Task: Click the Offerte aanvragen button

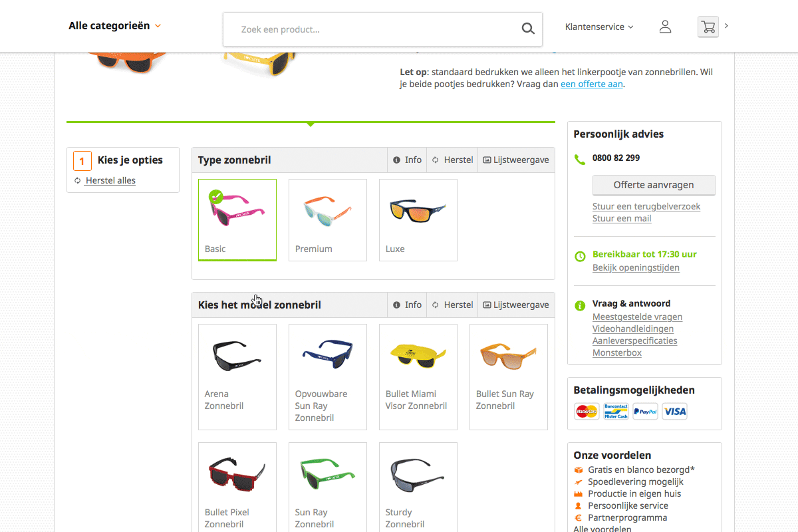Action: [654, 185]
